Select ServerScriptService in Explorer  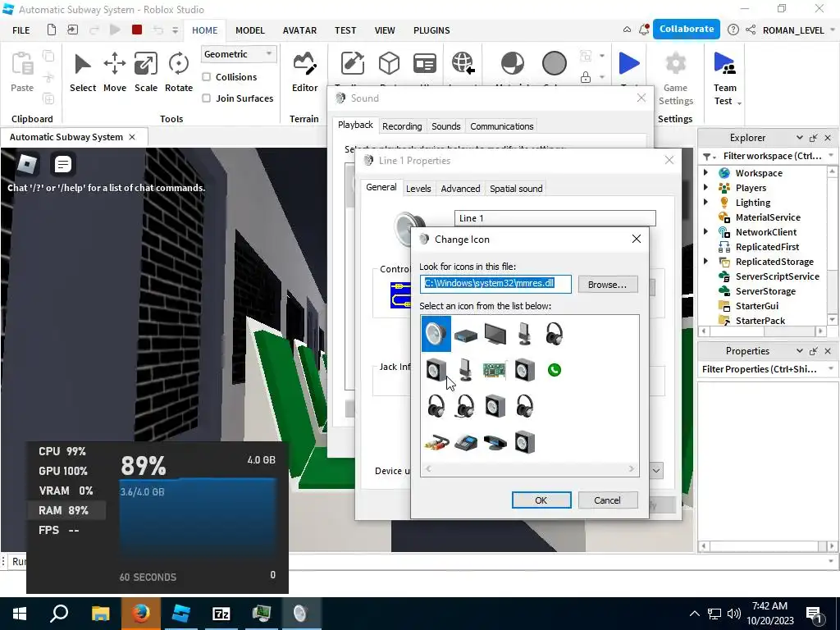777,276
